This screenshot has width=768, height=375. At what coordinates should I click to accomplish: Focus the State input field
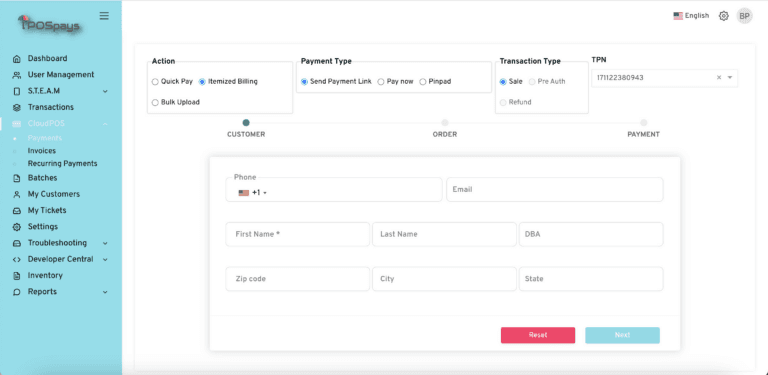pos(591,279)
